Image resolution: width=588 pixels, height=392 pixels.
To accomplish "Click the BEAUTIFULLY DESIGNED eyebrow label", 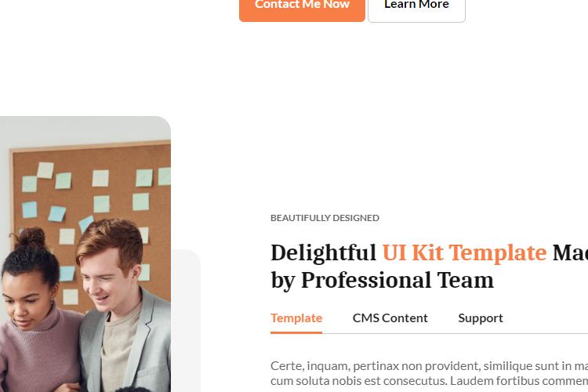I will (x=325, y=218).
